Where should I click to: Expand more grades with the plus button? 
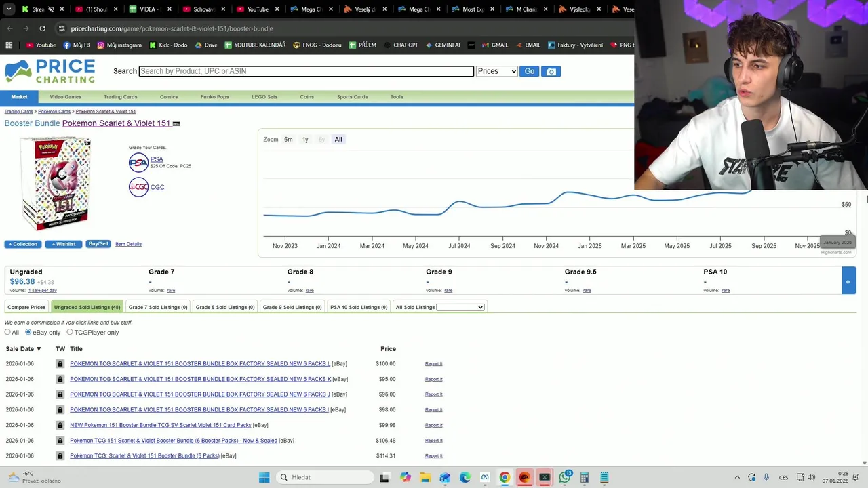coord(848,281)
